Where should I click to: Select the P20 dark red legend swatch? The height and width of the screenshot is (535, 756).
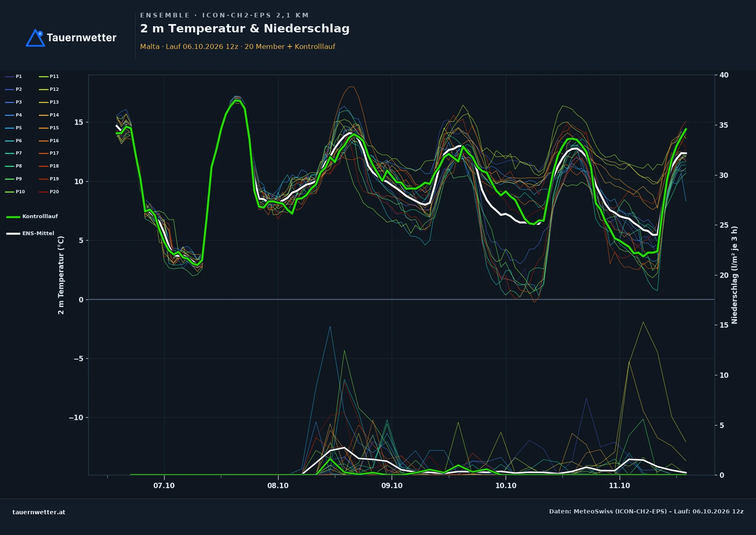44,192
